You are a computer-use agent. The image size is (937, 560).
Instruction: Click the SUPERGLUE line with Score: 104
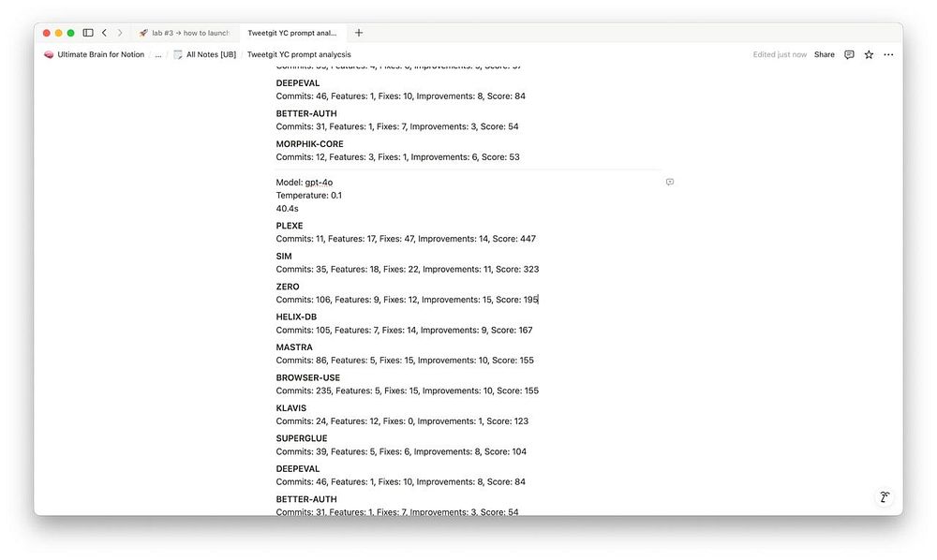tap(401, 452)
